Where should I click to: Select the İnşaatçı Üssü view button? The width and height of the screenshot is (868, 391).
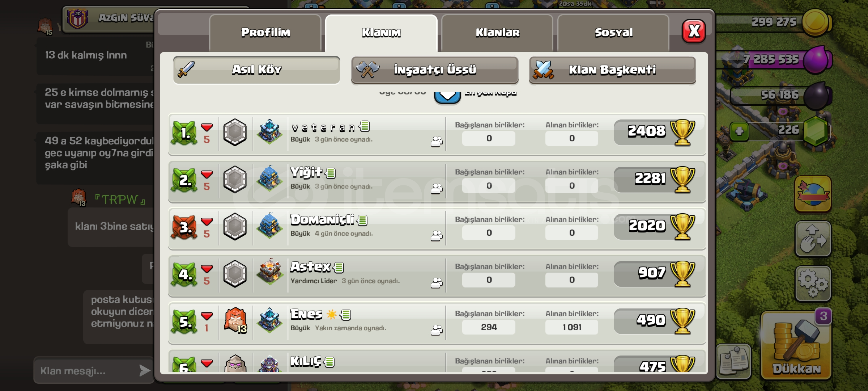pyautogui.click(x=435, y=70)
